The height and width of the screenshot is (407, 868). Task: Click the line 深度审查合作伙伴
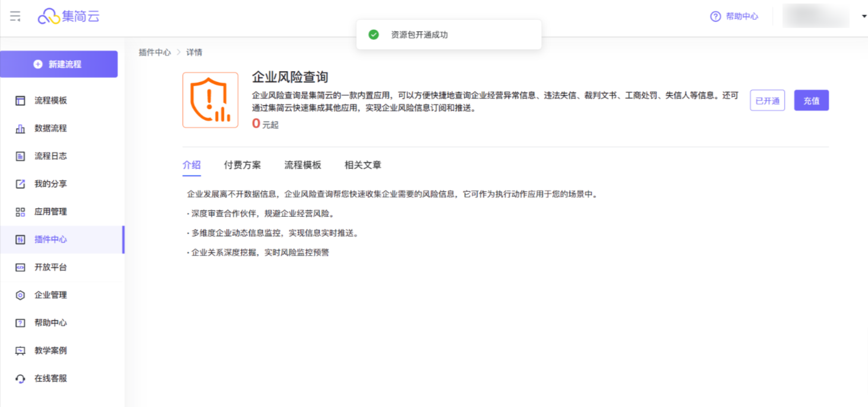coord(261,213)
